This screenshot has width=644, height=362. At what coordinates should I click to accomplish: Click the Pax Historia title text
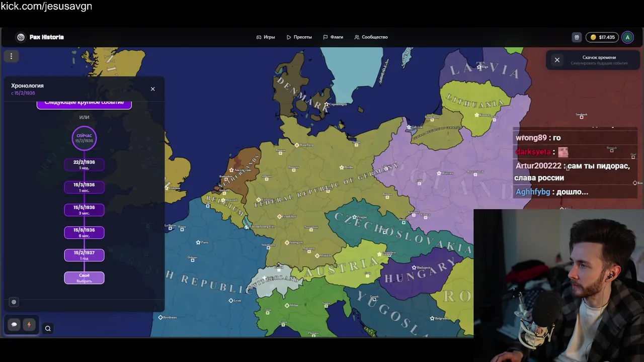click(x=47, y=37)
